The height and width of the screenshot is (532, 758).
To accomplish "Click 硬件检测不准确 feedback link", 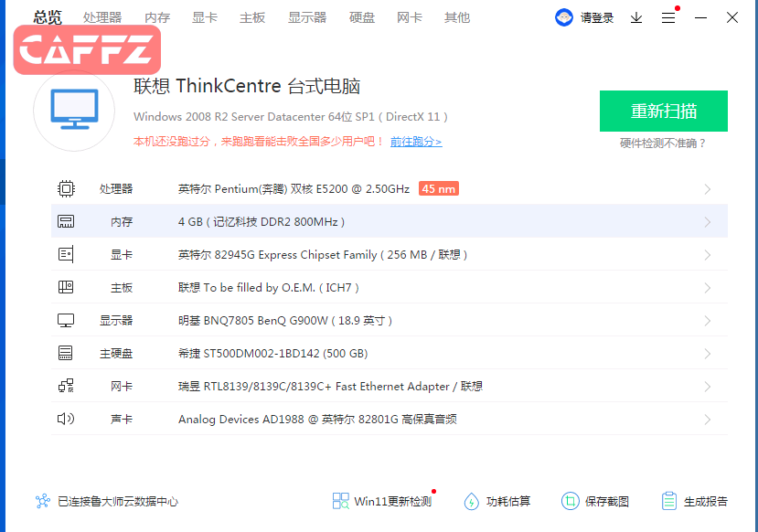I will (x=664, y=144).
